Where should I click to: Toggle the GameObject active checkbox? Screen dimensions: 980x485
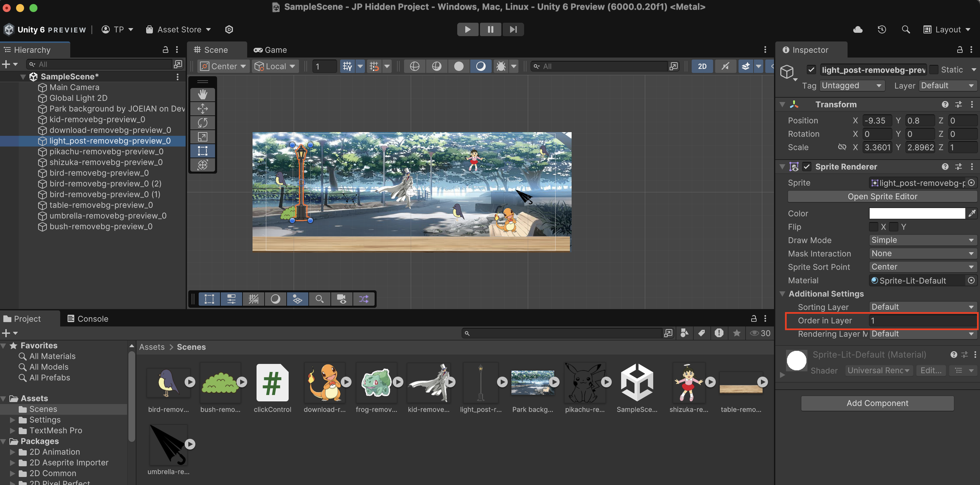pyautogui.click(x=811, y=70)
